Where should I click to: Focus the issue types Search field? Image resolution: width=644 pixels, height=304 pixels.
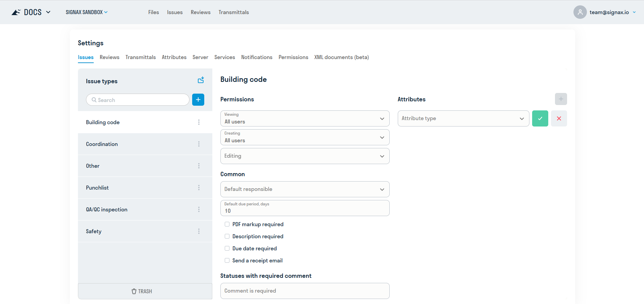tap(138, 100)
